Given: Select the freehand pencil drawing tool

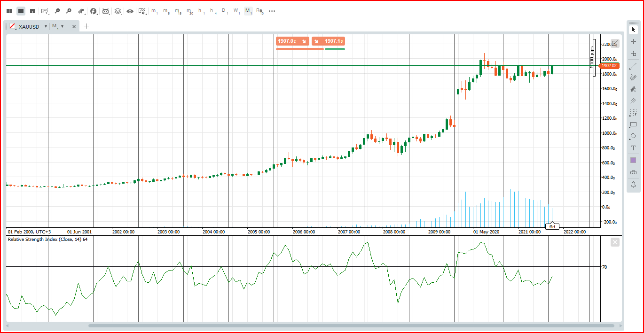Looking at the screenshot, I should tap(633, 77).
